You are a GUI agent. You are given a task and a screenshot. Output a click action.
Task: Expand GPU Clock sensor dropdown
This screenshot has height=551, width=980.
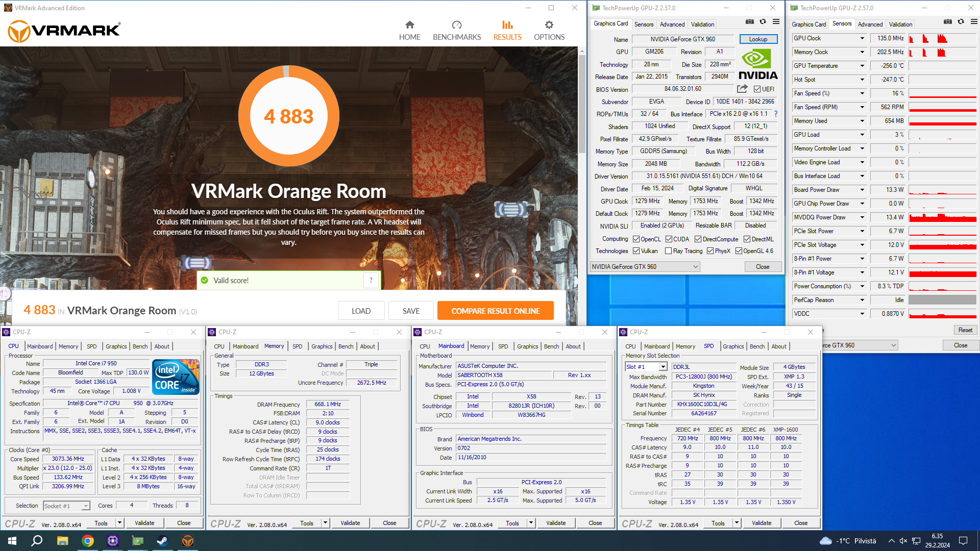click(862, 38)
